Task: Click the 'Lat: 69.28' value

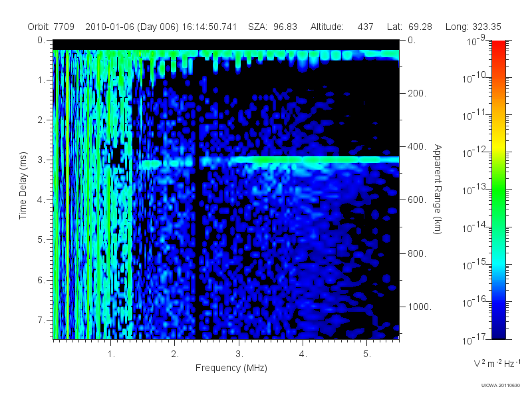Action: point(410,27)
